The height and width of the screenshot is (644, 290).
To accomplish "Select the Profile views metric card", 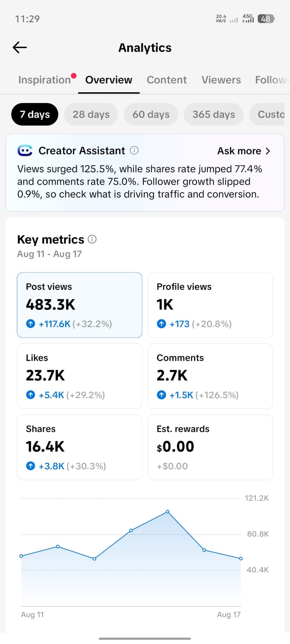I will tap(211, 305).
